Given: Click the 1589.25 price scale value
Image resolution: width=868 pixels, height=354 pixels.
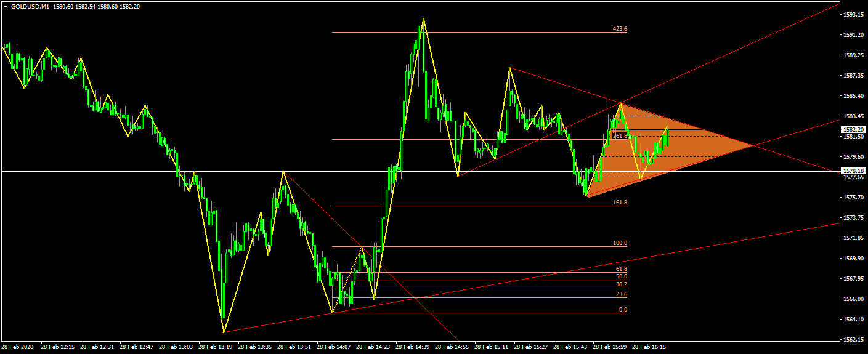Looking at the screenshot, I should (x=853, y=55).
